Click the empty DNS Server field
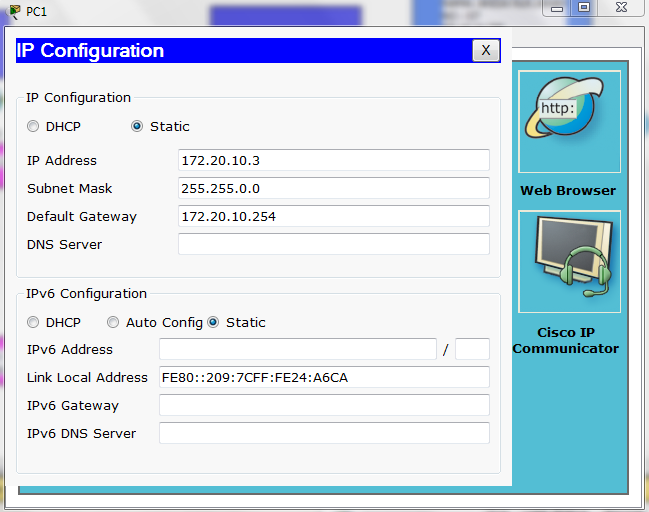649x512 pixels. click(334, 244)
